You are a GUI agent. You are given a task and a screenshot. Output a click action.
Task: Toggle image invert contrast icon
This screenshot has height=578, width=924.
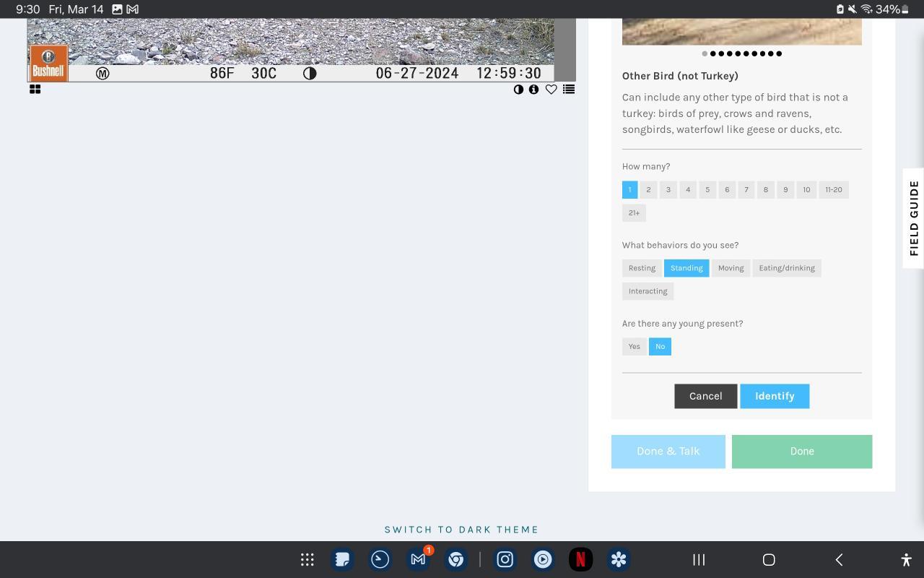click(x=518, y=90)
